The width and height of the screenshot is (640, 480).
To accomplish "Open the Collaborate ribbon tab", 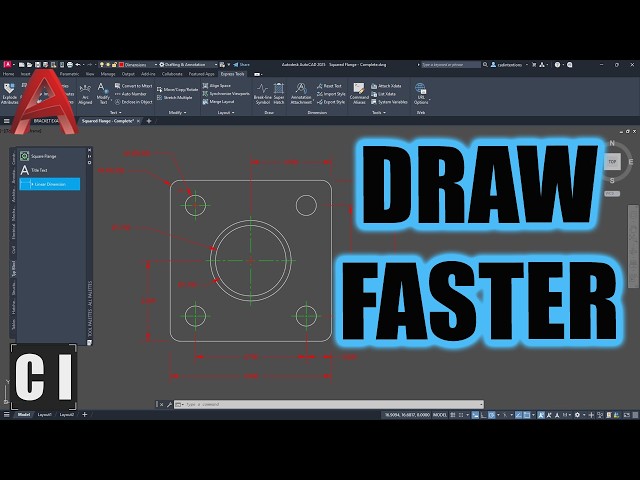I will 172,74.
